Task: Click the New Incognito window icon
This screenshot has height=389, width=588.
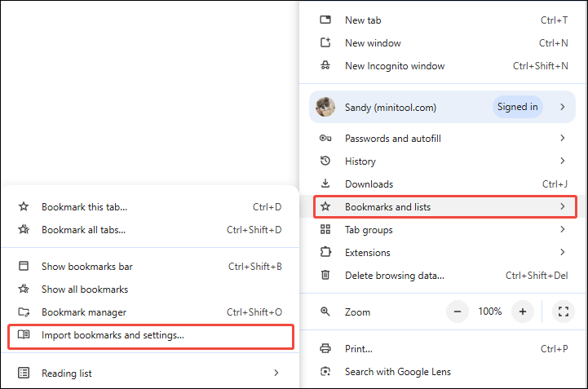Action: click(x=325, y=66)
